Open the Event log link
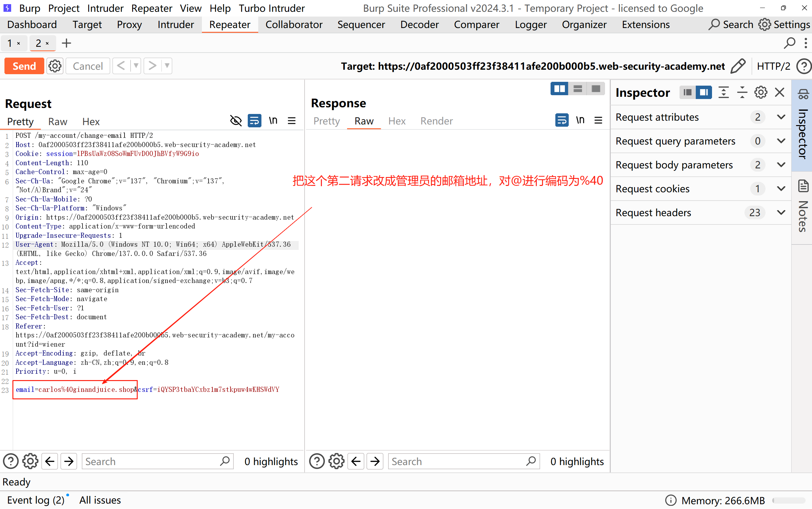The image size is (812, 509). 36,500
